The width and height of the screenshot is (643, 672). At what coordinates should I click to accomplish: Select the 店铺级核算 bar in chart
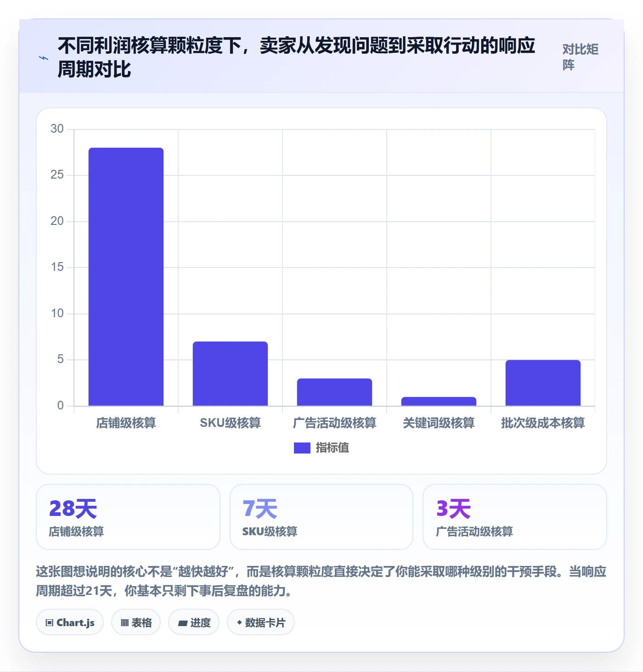click(x=126, y=277)
